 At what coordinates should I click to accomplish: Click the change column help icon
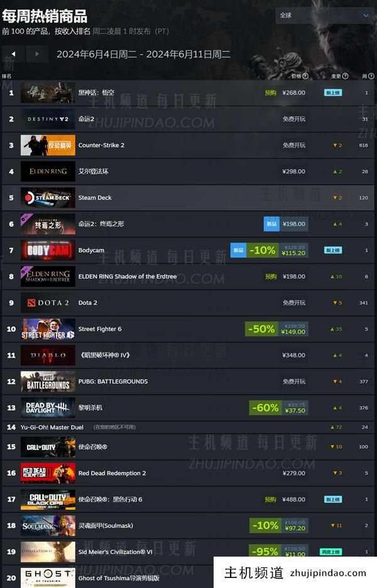tap(345, 76)
